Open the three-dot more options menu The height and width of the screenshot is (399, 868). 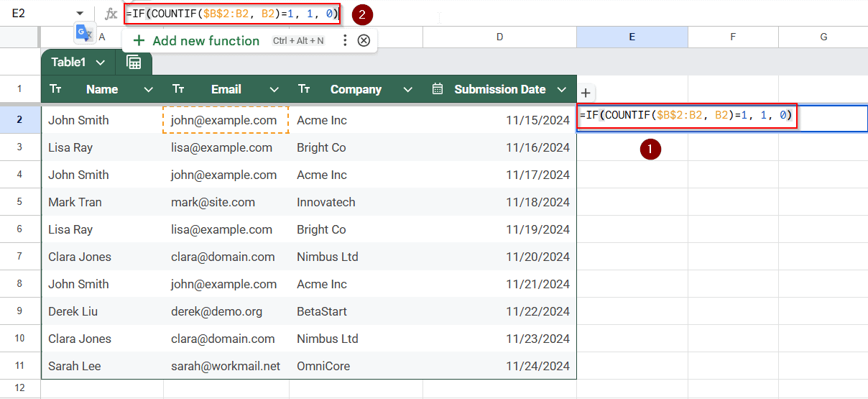(x=345, y=41)
